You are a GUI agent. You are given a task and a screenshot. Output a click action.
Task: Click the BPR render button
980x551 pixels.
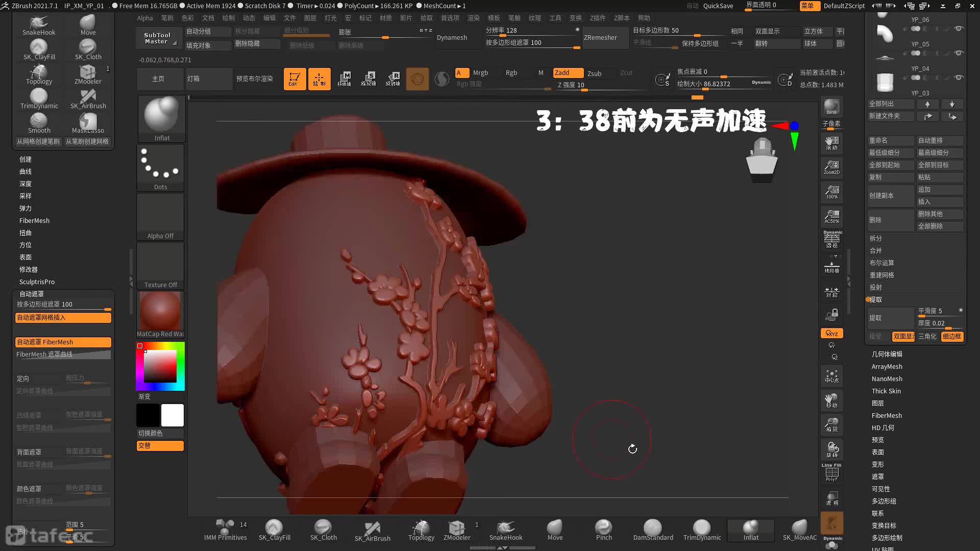[x=831, y=107]
